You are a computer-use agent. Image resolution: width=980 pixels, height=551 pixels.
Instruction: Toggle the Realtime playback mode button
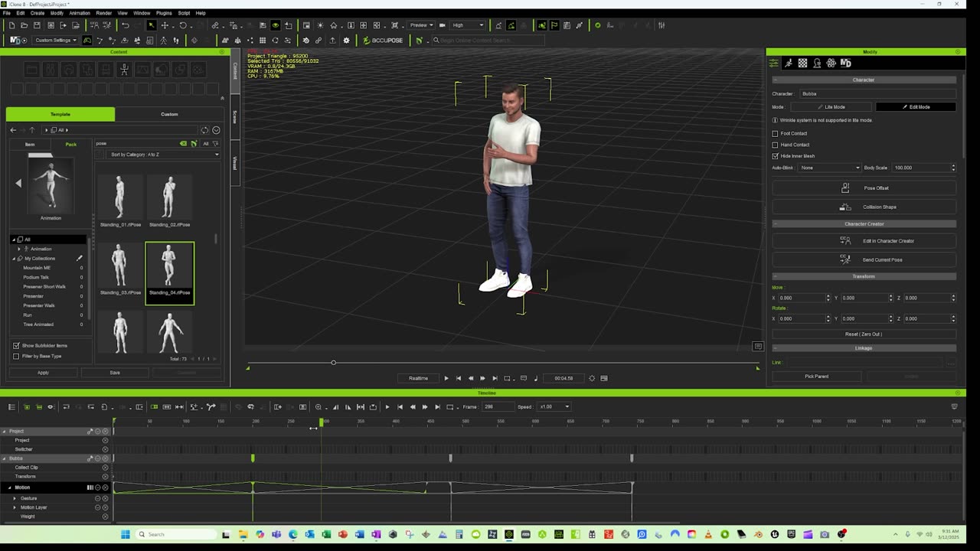418,378
